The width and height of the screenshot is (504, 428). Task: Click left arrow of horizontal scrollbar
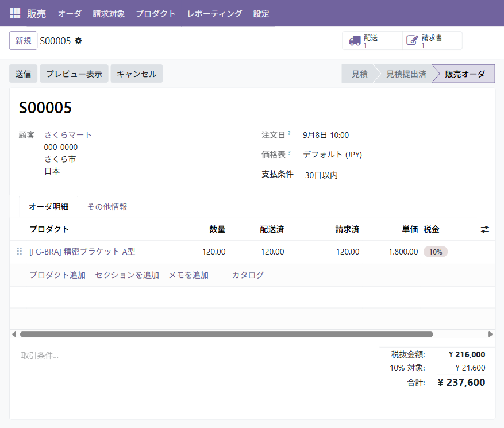click(14, 334)
